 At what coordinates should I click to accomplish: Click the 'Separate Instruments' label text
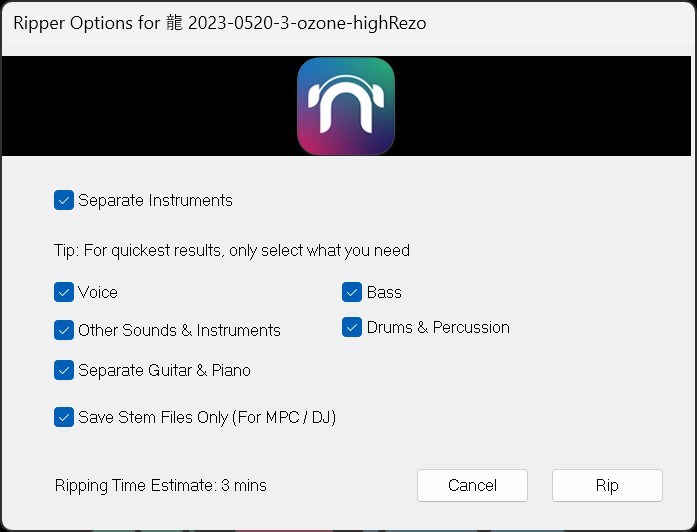155,200
